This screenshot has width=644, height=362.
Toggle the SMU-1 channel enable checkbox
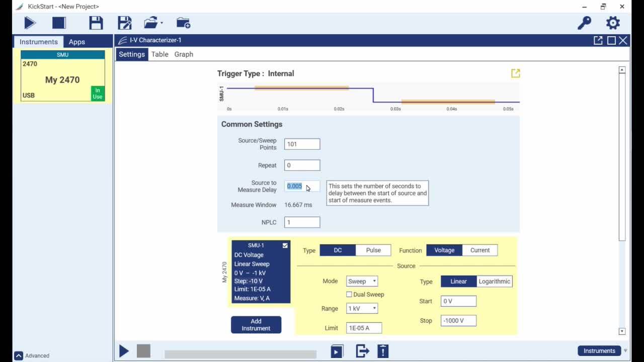point(285,245)
